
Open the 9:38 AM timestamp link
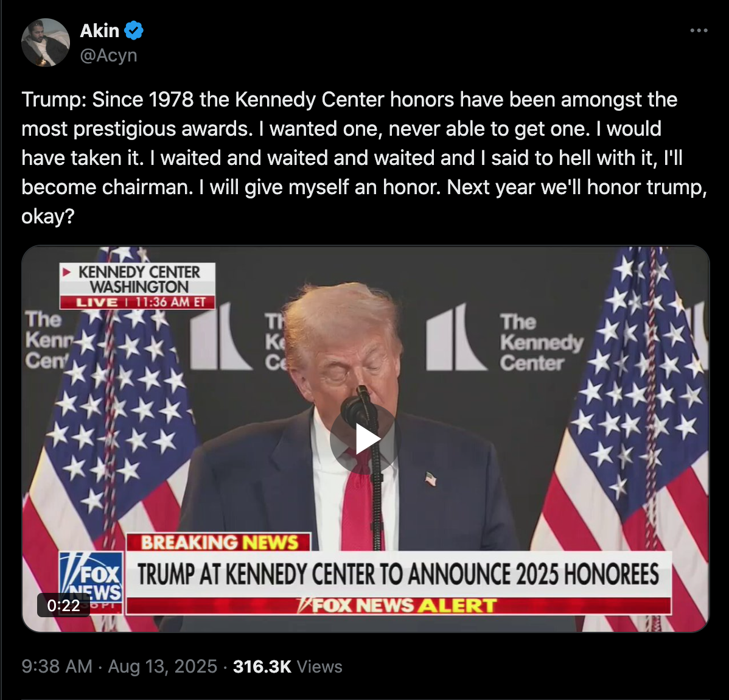click(x=57, y=666)
